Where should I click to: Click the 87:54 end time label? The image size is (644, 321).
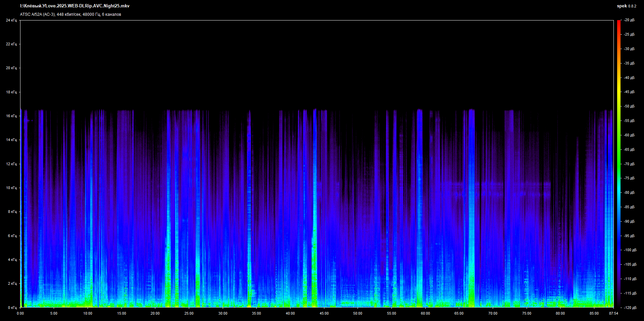point(613,313)
